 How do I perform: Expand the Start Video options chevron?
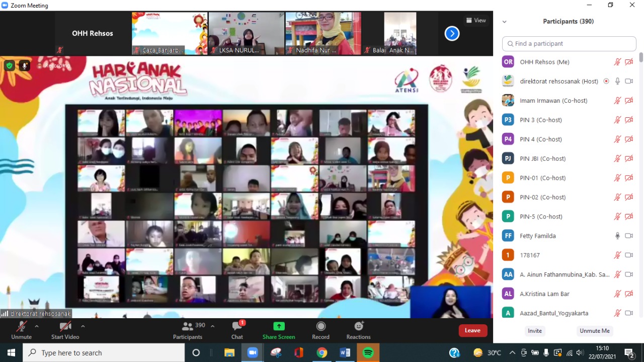point(83,326)
